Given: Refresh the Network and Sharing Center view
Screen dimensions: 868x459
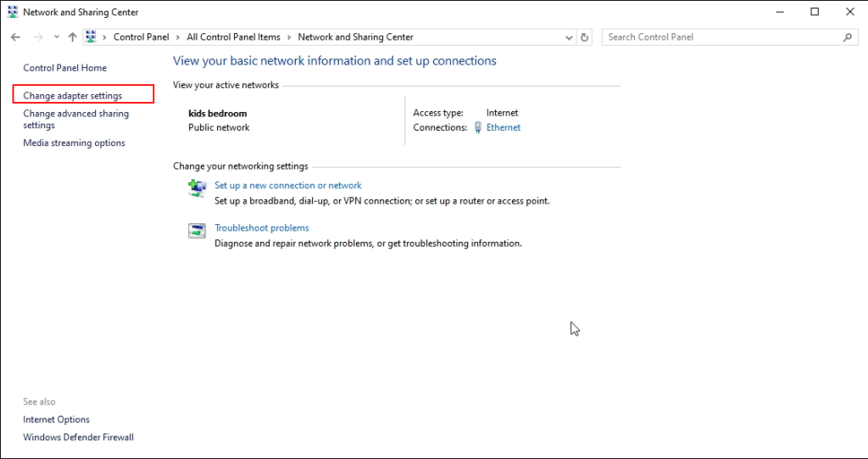Looking at the screenshot, I should [584, 37].
